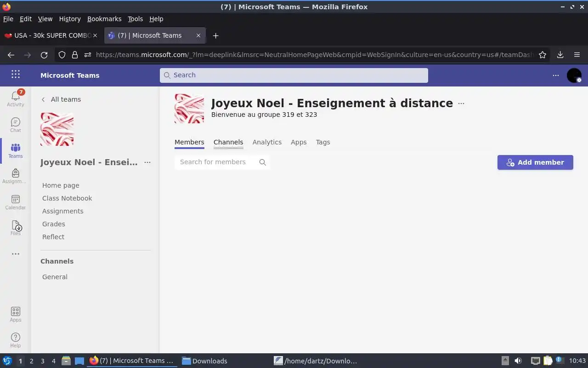The image size is (588, 368).
Task: Switch to workspace 3 in taskbar
Action: 42,361
